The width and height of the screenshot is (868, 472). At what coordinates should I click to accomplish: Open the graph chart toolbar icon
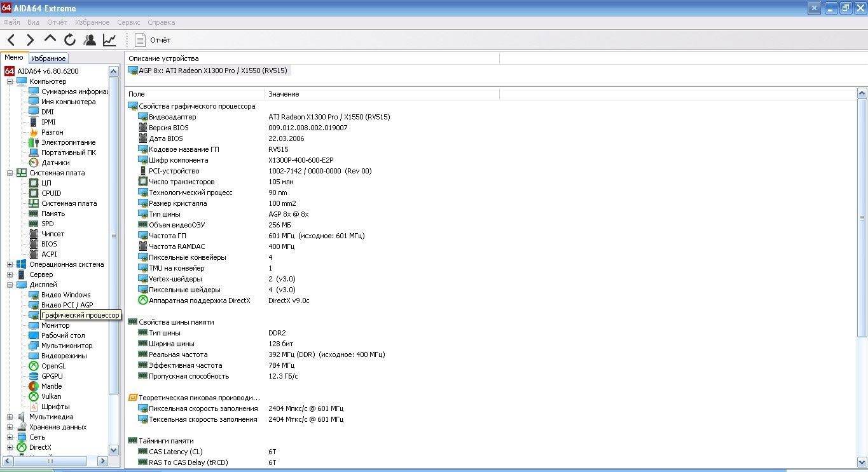pos(109,40)
